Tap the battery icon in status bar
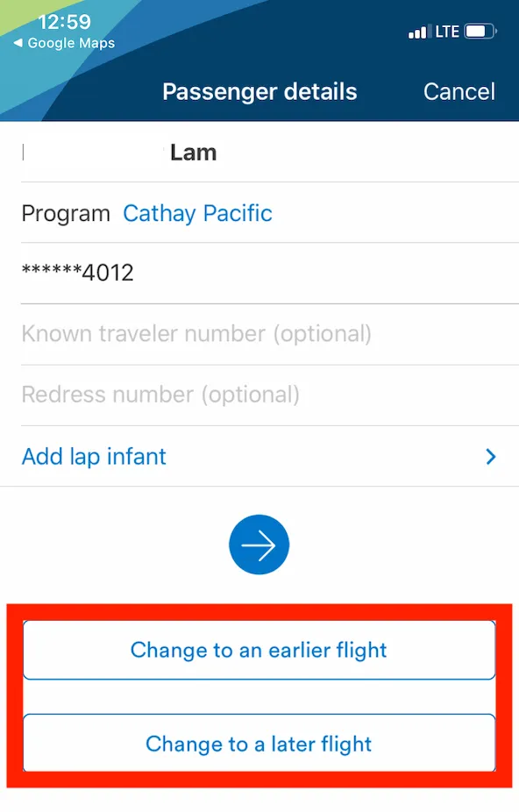Screen dimensions: 519x812 click(480, 32)
